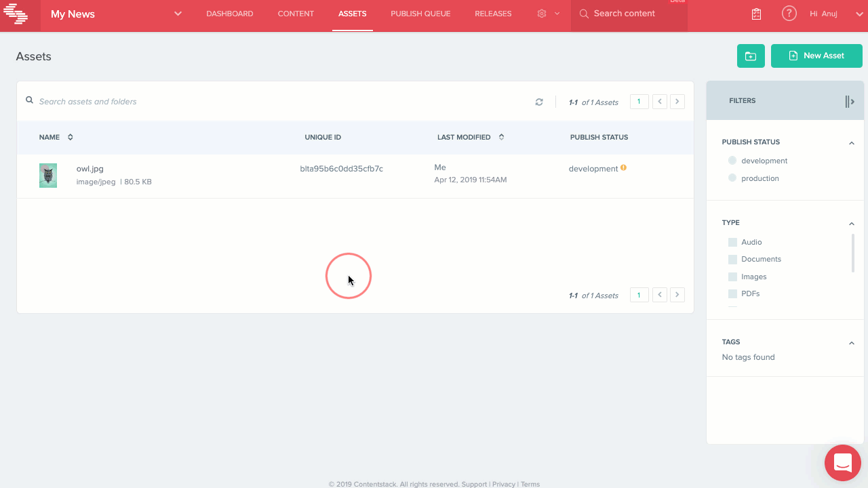Click the new folder icon button
868x488 pixels.
751,56
